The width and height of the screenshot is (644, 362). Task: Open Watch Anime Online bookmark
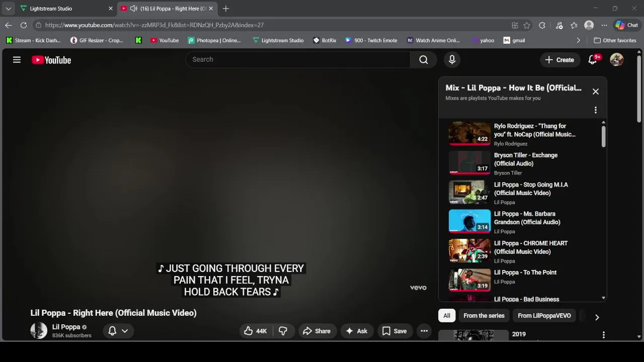click(x=433, y=40)
